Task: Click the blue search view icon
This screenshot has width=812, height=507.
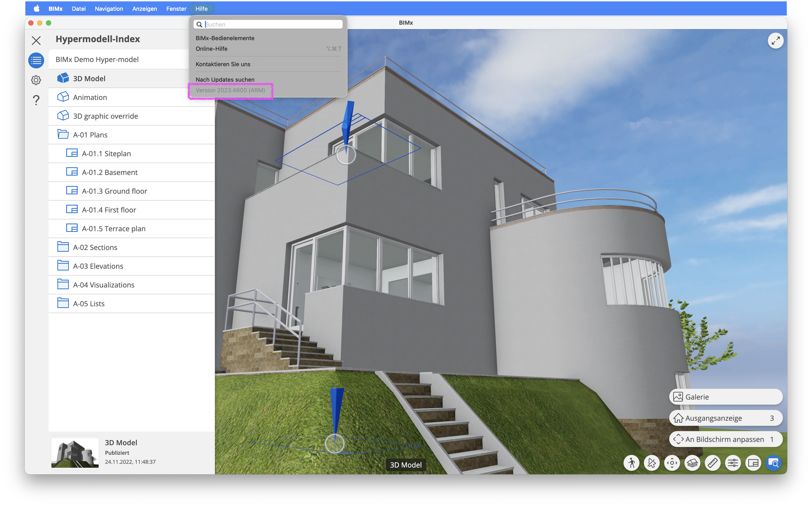Action: pos(773,463)
